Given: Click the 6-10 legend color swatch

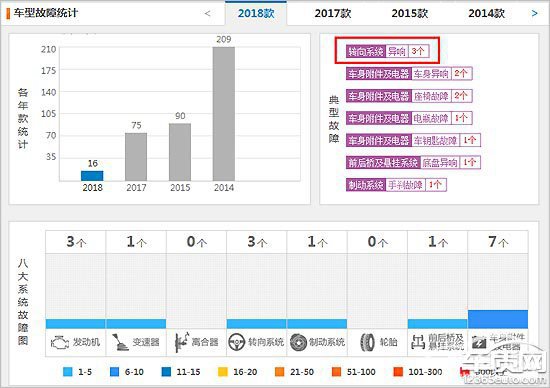Looking at the screenshot, I should point(114,372).
